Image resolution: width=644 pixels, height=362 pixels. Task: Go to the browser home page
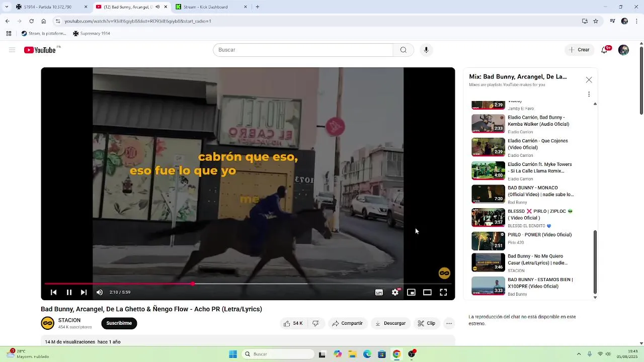click(x=43, y=21)
